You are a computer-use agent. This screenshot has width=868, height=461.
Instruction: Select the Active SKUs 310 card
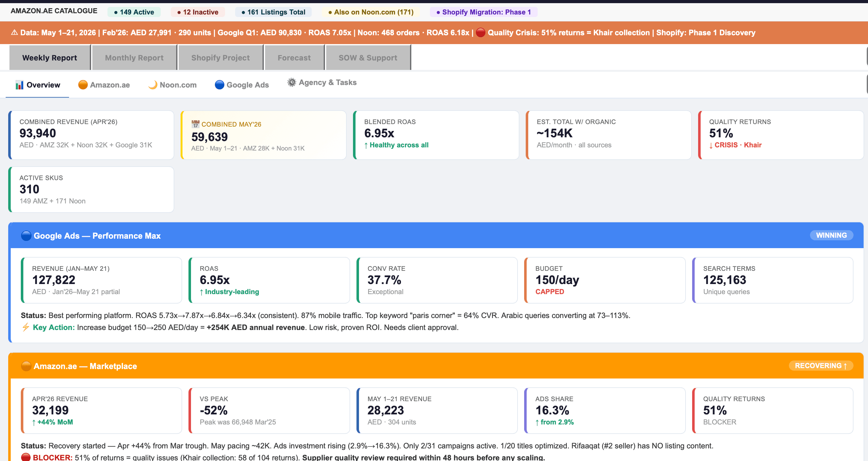point(91,190)
